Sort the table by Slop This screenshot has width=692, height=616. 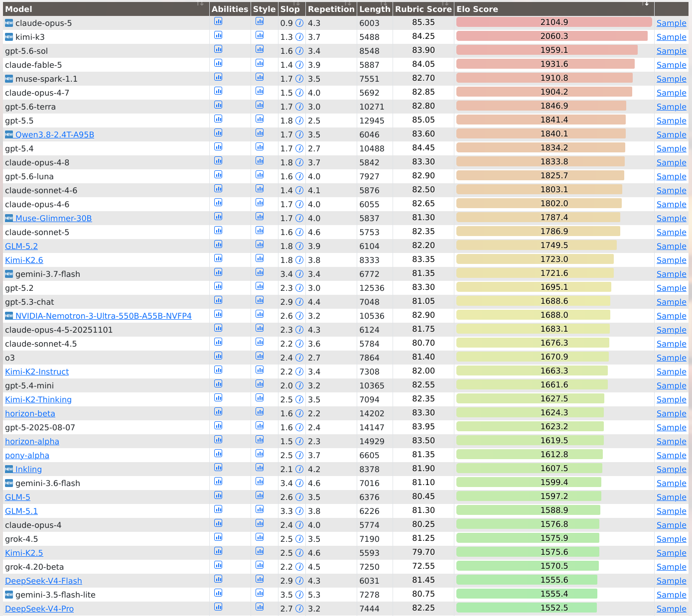[x=291, y=9]
